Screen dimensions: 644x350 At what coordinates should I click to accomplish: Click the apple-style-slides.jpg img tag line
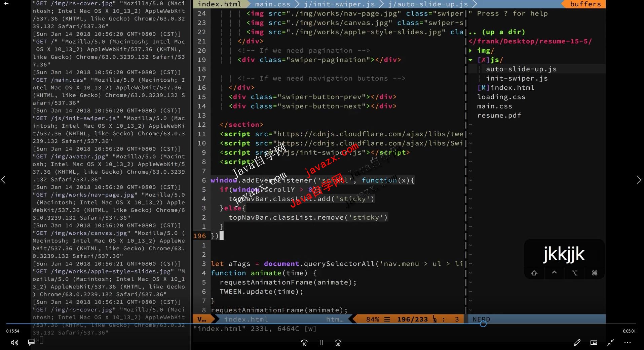pyautogui.click(x=355, y=32)
